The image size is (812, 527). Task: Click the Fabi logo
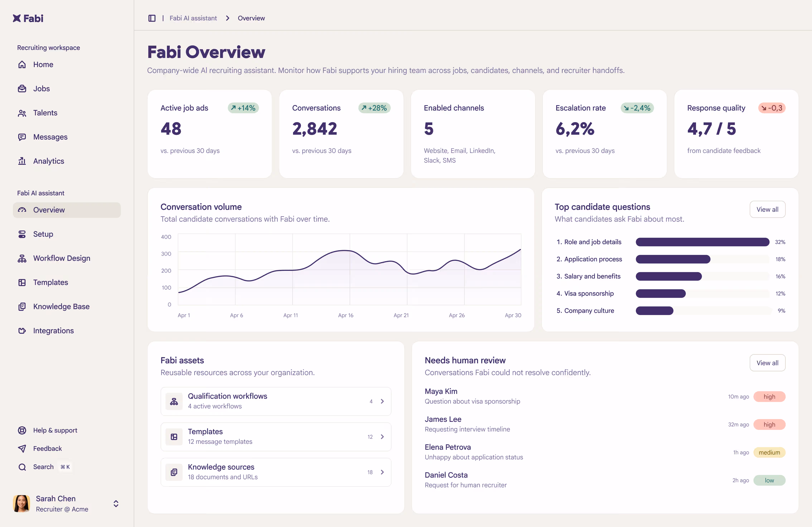[x=28, y=18]
